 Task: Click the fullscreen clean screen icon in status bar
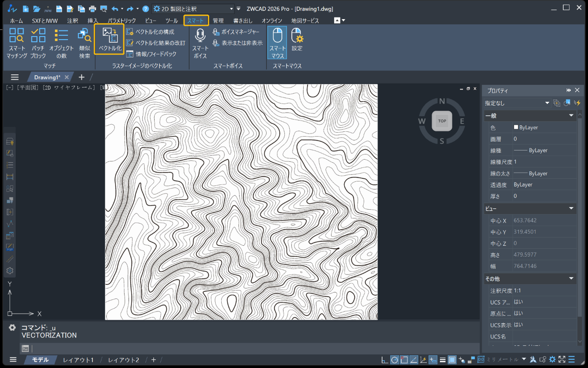tap(562, 359)
